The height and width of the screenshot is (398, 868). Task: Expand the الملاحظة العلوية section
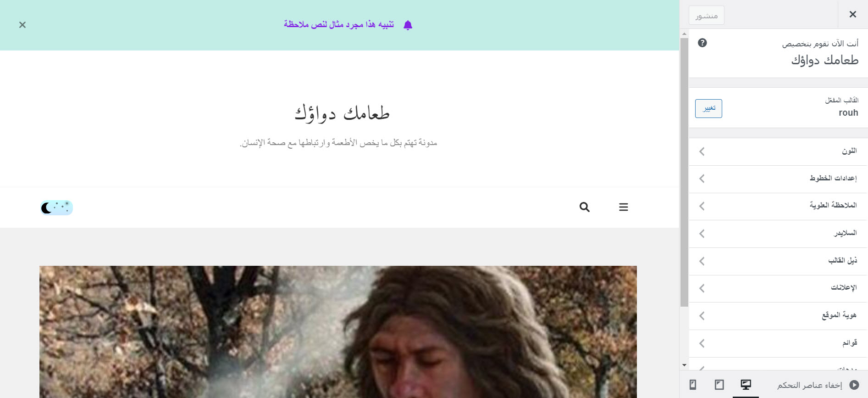click(x=778, y=206)
